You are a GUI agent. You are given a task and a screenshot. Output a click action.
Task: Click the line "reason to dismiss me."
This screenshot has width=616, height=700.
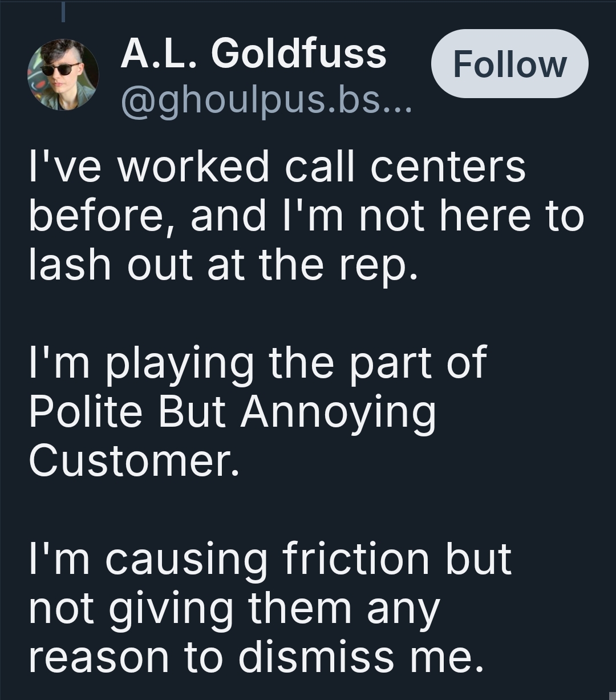tap(257, 657)
